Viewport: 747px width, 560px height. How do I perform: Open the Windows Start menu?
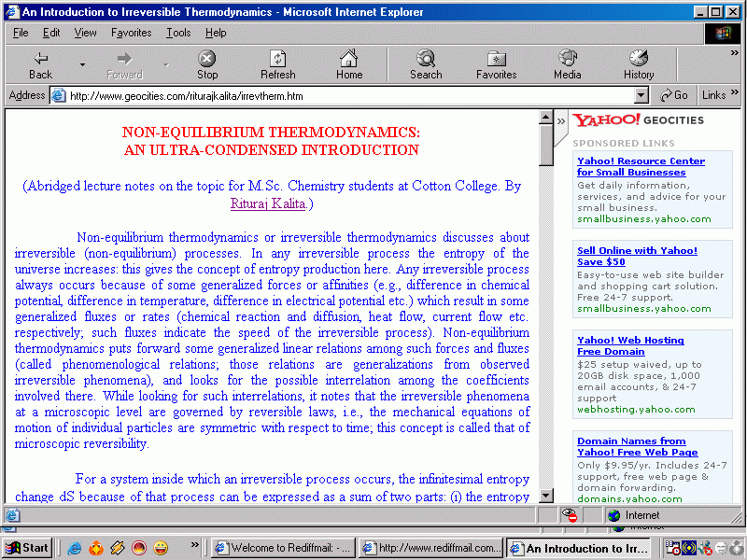click(x=27, y=548)
